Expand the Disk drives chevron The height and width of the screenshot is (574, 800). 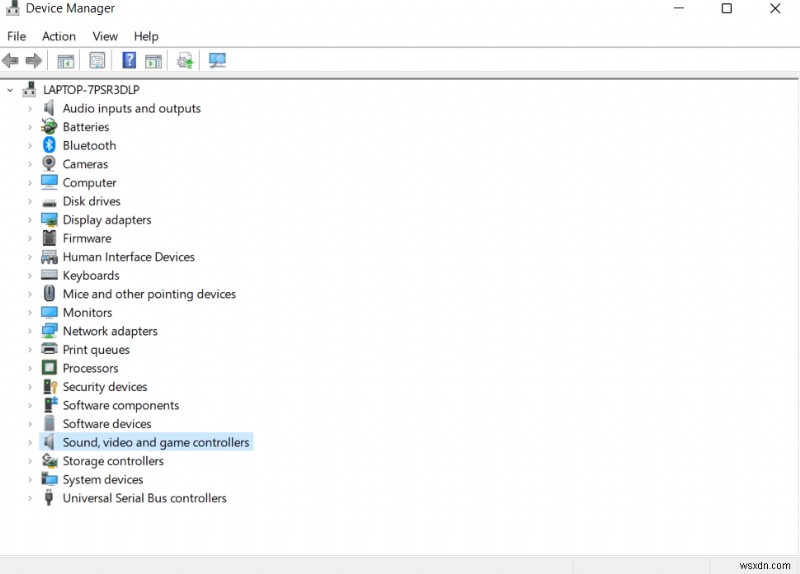point(30,201)
